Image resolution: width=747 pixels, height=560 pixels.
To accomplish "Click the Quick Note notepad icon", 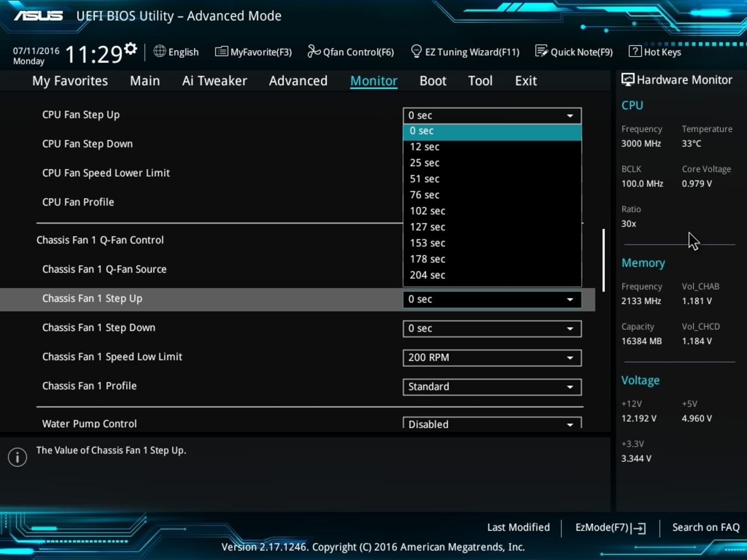I will 542,51.
